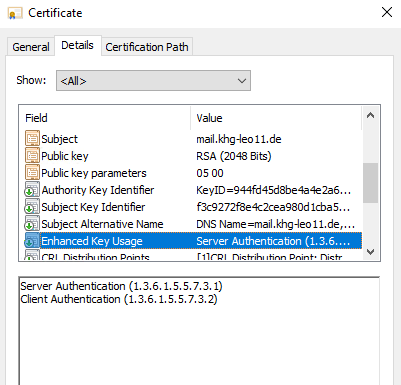Image resolution: width=401 pixels, height=385 pixels.
Task: Click the field list scroll up arrow
Action: pos(370,116)
